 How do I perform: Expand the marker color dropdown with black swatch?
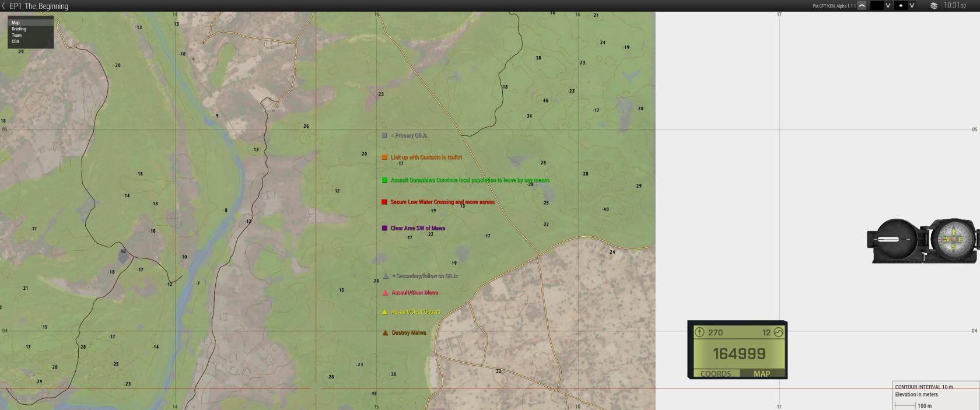pos(888,6)
